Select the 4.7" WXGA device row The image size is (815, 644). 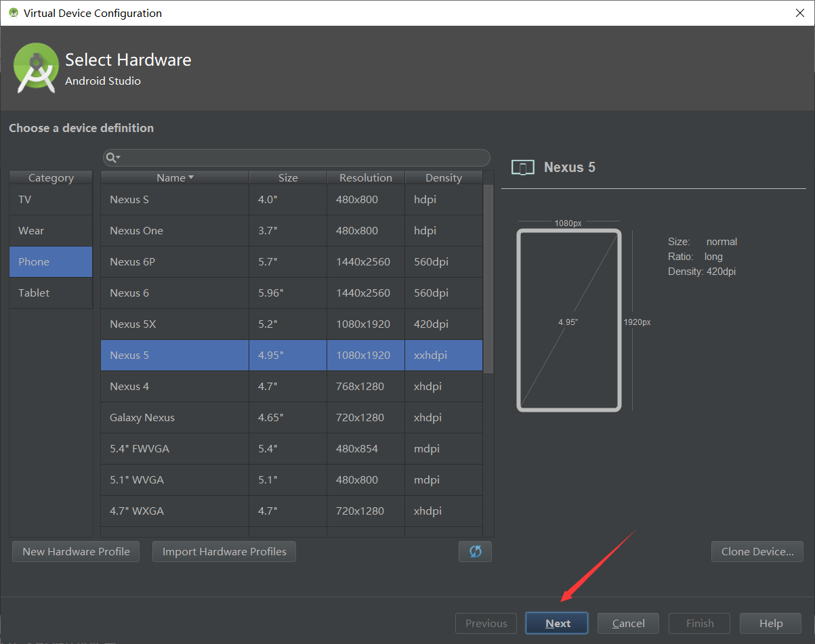point(292,511)
